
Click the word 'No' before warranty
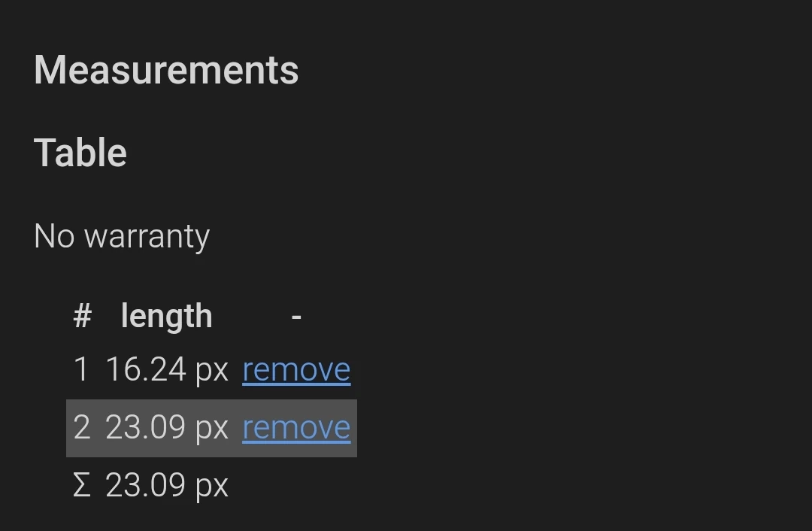[54, 236]
